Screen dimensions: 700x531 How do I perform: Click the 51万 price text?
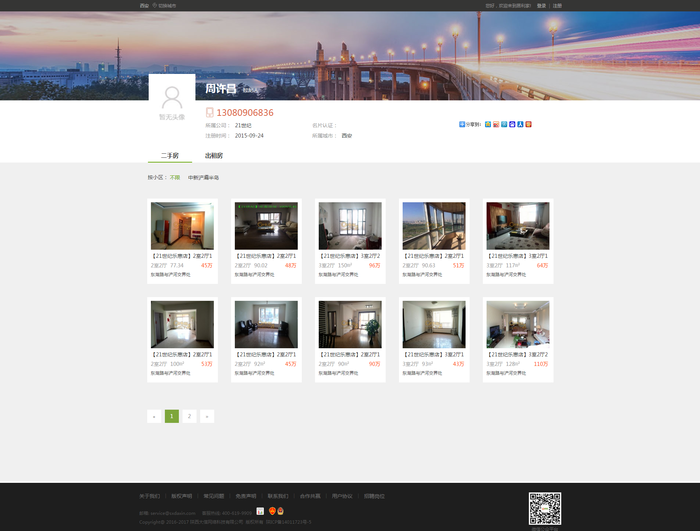pyautogui.click(x=458, y=265)
